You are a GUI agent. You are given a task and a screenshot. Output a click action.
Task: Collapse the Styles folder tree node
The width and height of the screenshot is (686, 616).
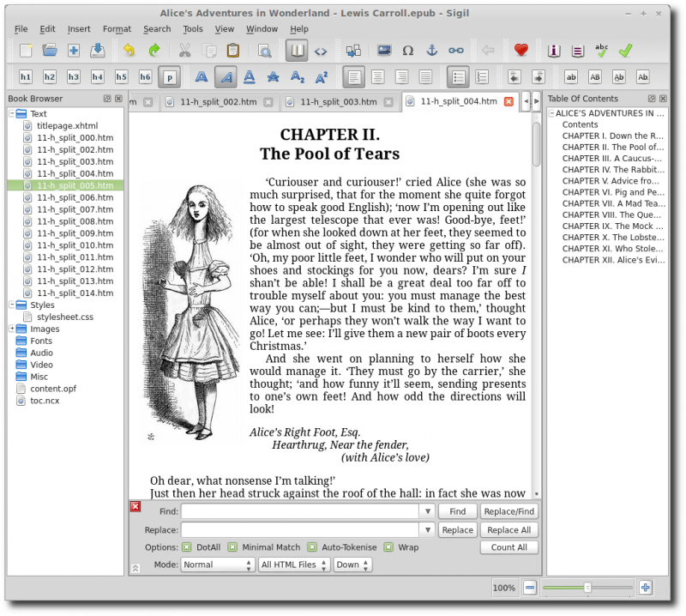coord(12,305)
